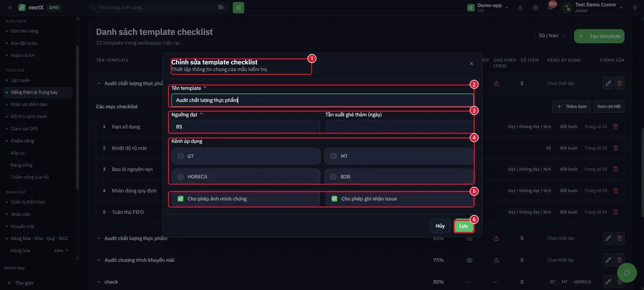Focus the Ngưỡng đạt input with 85
The width and height of the screenshot is (644, 290).
246,127
